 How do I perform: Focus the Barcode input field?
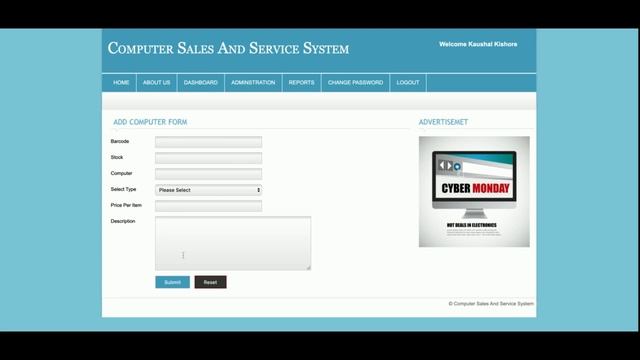pyautogui.click(x=209, y=142)
